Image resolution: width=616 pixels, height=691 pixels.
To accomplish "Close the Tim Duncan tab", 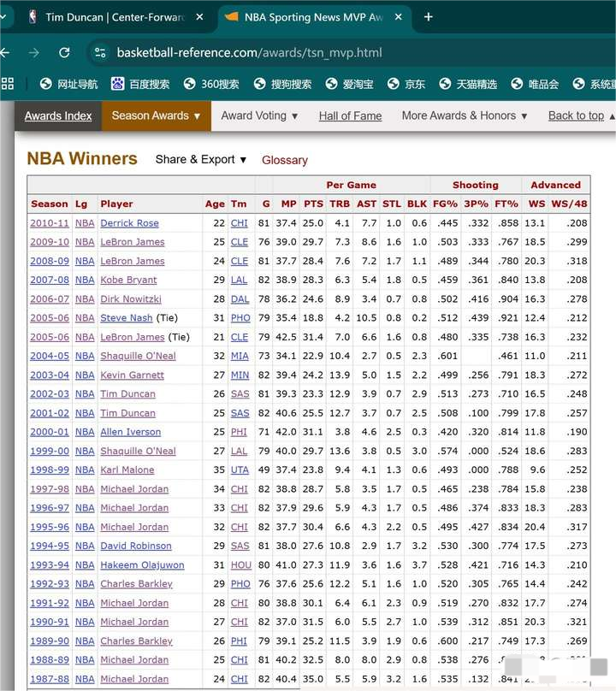I will [199, 17].
